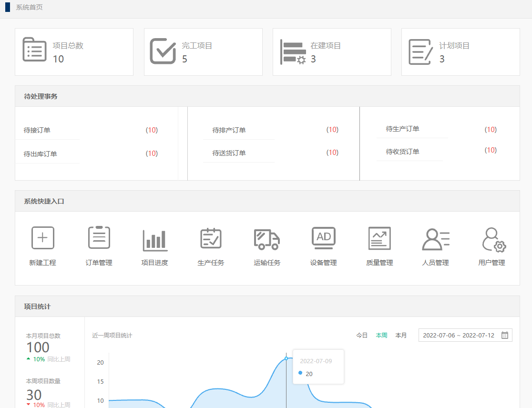The height and width of the screenshot is (408, 532).
Task: Click the 设备管理 monitor icon
Action: (x=323, y=238)
